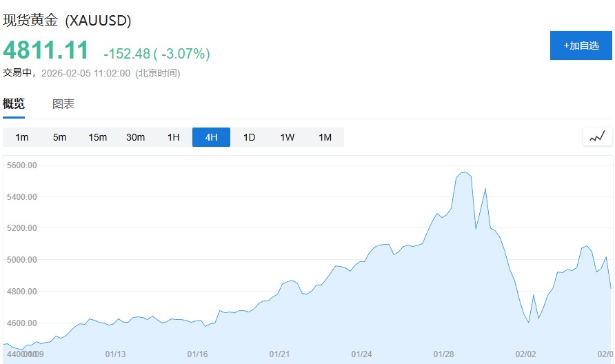
Task: Click the active 4H timeframe button
Action: click(211, 137)
